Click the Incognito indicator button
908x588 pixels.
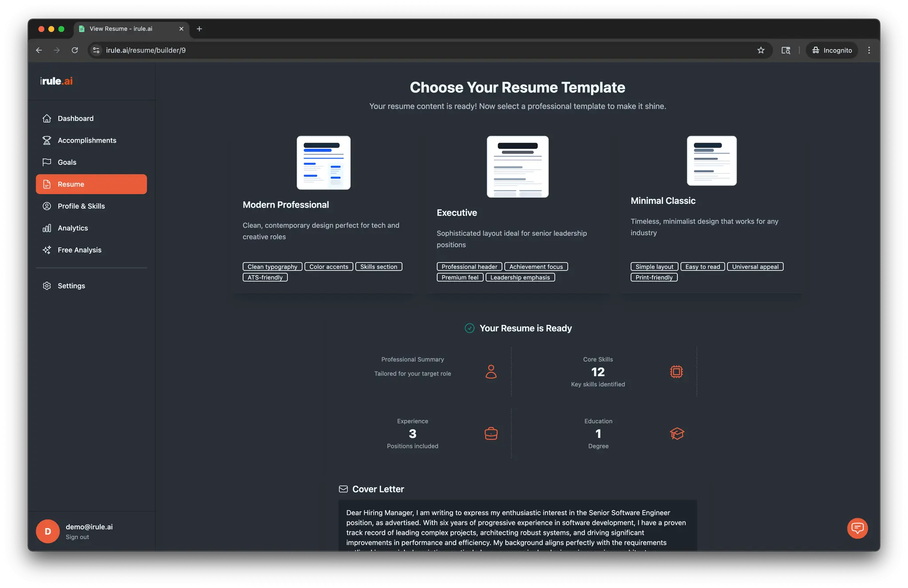click(x=832, y=50)
